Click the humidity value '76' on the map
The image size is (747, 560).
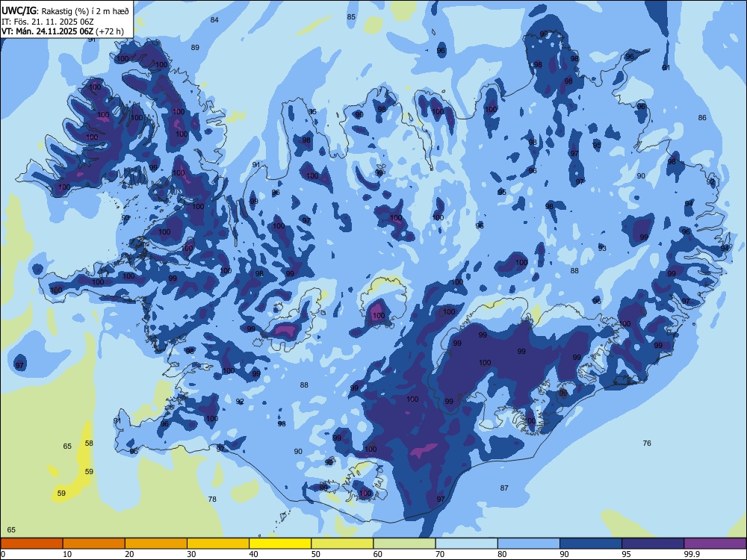point(647,443)
